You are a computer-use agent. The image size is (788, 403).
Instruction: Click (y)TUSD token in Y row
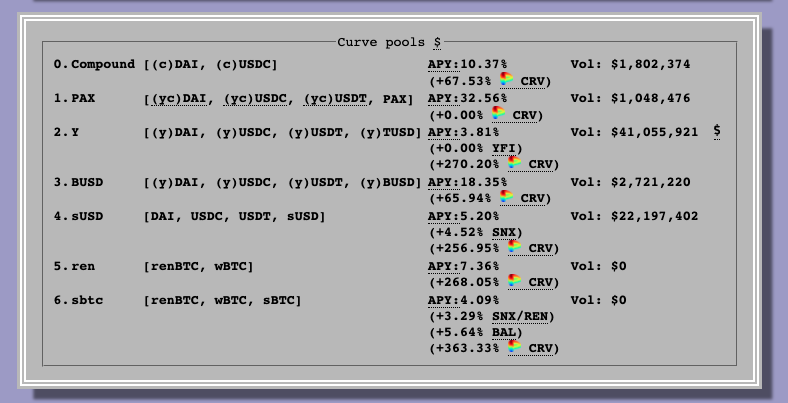(x=388, y=133)
